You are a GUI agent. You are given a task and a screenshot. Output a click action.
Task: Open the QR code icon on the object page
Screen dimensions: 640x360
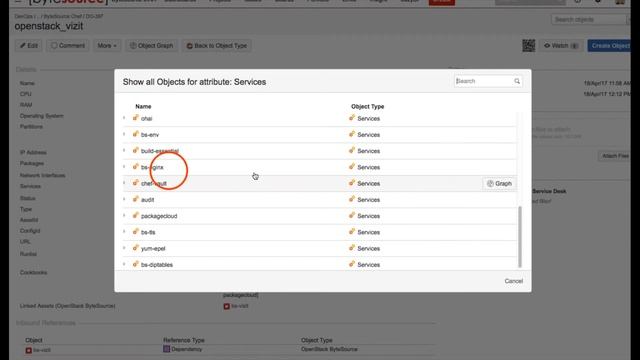[x=529, y=46]
